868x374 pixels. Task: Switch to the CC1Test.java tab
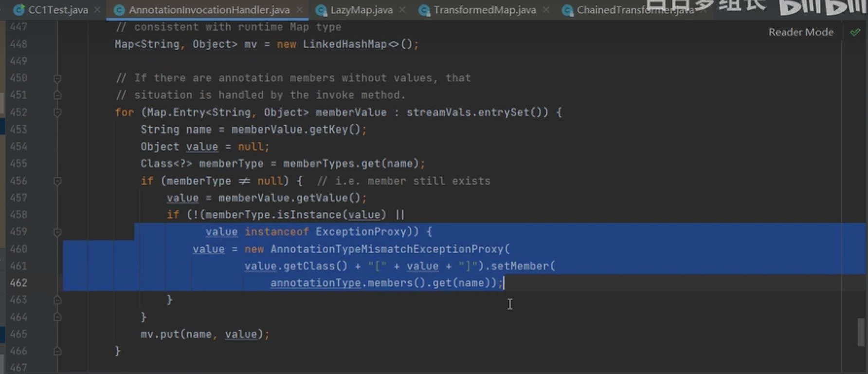click(57, 10)
